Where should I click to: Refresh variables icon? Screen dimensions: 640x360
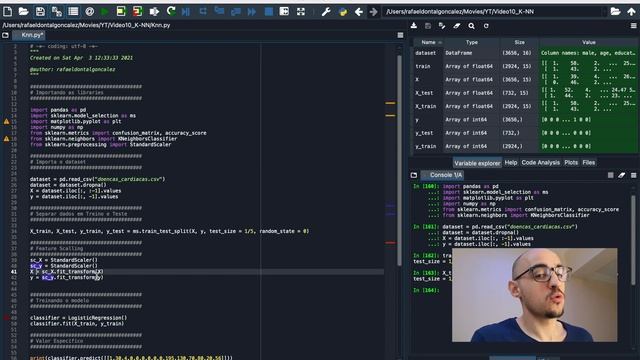(x=486, y=26)
